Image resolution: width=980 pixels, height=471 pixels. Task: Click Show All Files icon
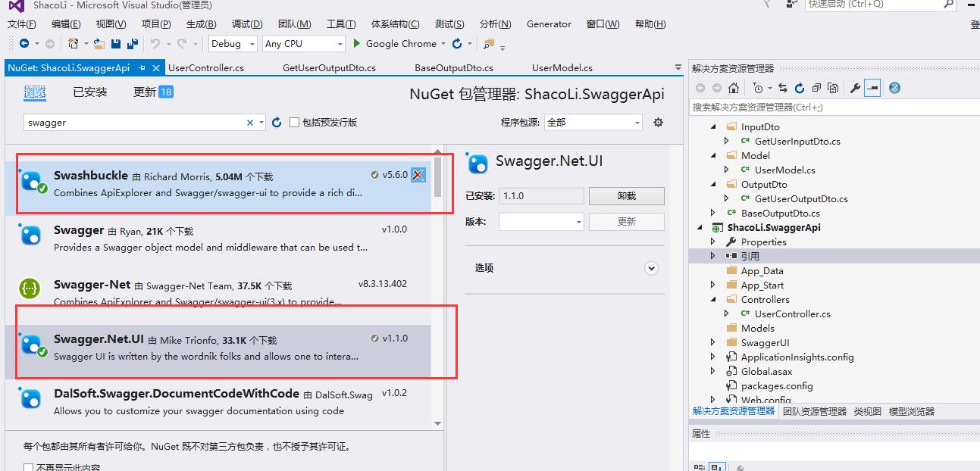833,88
